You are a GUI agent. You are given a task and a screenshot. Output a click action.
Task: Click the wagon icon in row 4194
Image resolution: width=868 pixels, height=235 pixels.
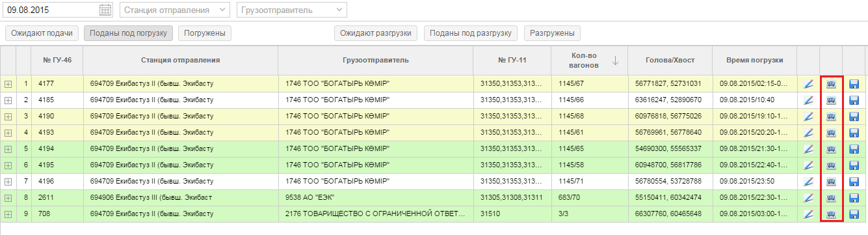[831, 149]
